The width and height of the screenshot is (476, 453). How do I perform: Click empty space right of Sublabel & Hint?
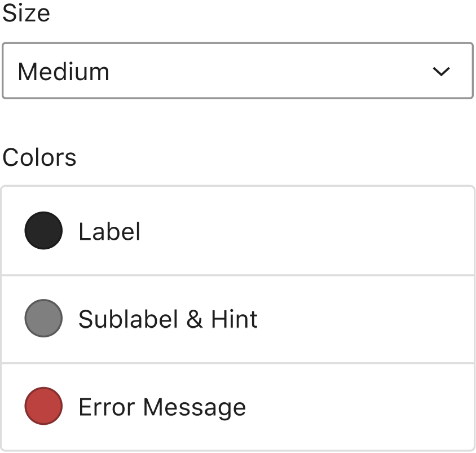367,319
